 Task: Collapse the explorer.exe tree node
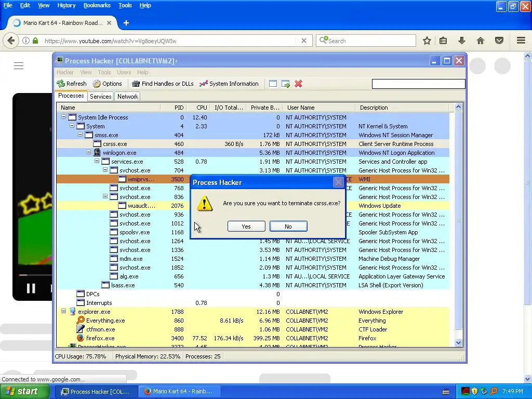63,311
